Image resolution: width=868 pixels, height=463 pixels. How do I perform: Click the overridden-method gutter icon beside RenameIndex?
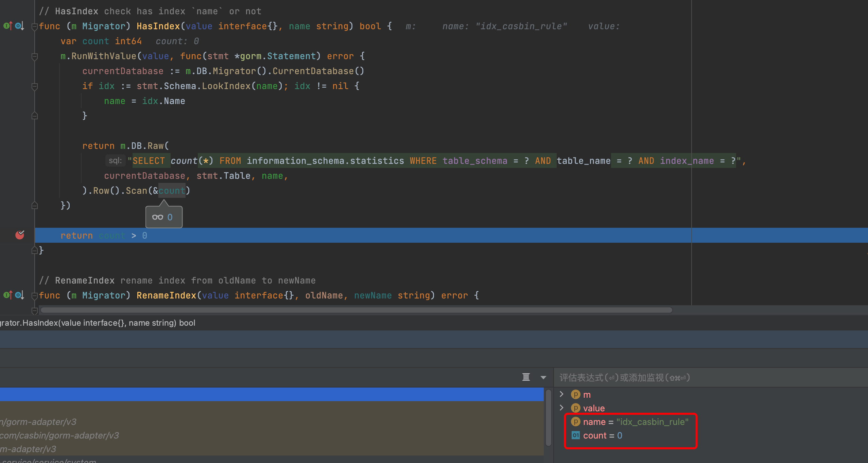click(19, 295)
